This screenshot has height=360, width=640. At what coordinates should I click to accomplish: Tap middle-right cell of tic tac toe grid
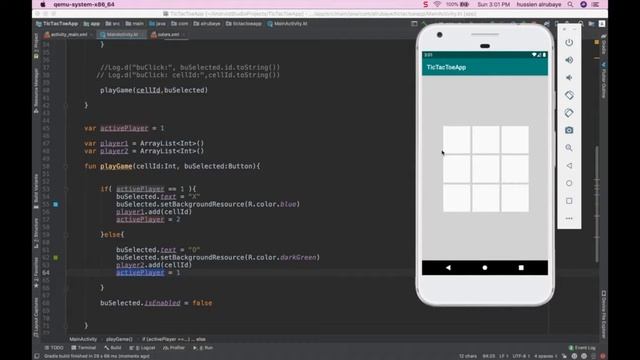pos(515,169)
